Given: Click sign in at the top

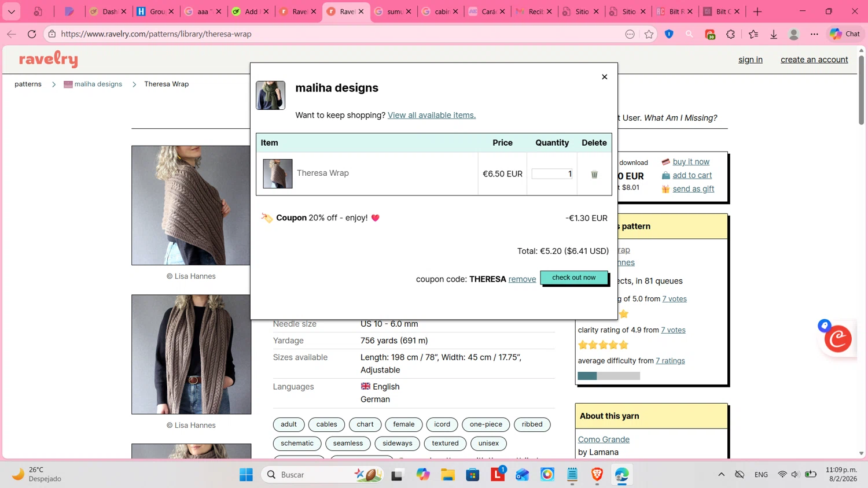Looking at the screenshot, I should 750,60.
